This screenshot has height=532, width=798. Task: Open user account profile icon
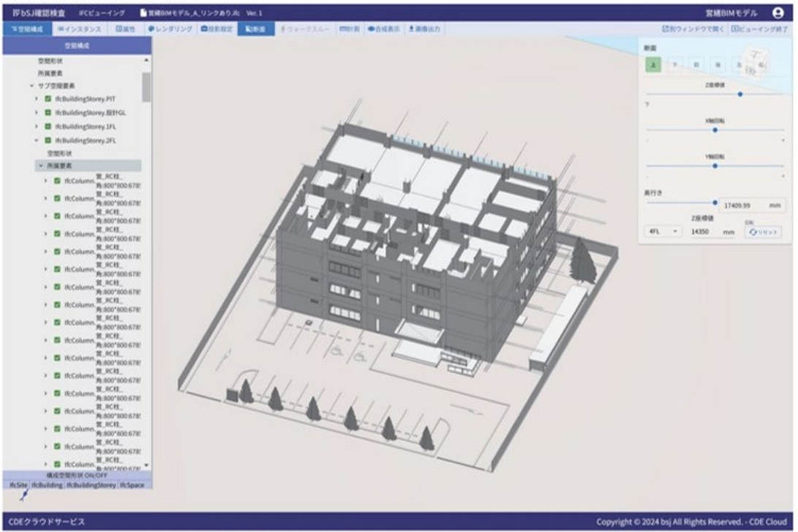tap(778, 13)
